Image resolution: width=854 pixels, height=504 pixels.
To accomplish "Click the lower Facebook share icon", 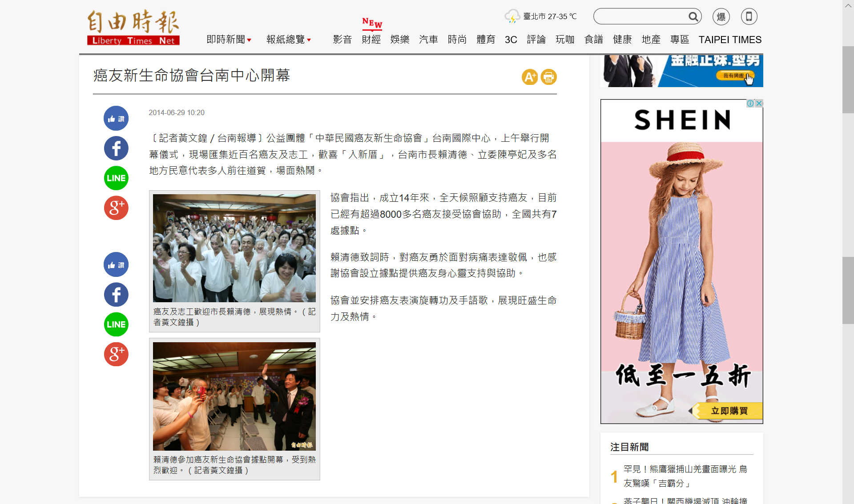I will pos(116,295).
